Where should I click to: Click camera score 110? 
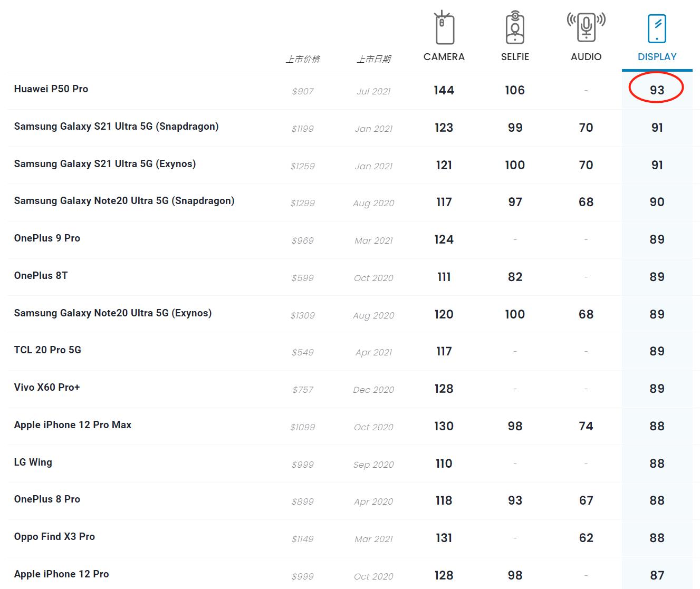tap(444, 464)
